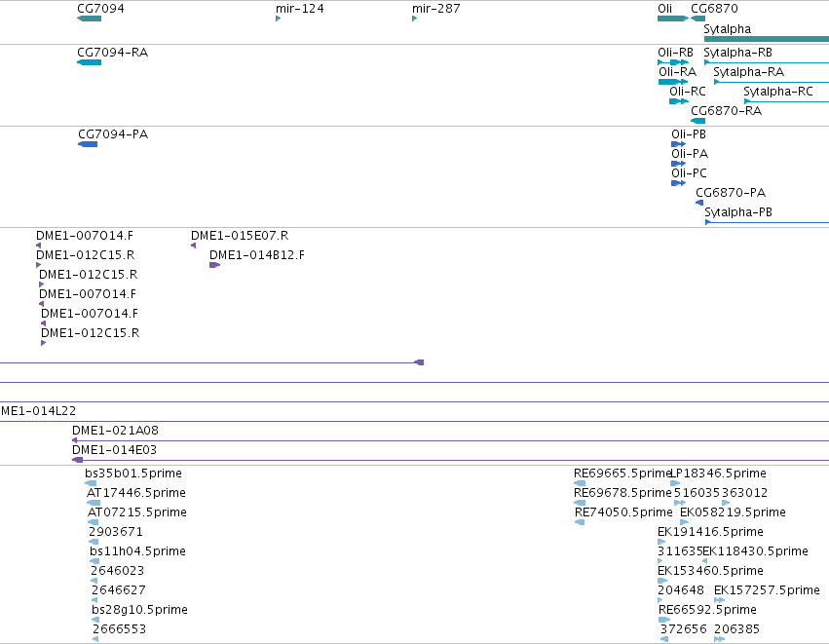Screen dimensions: 829x644
Task: Select the Oli gene glyph
Action: tap(672, 19)
